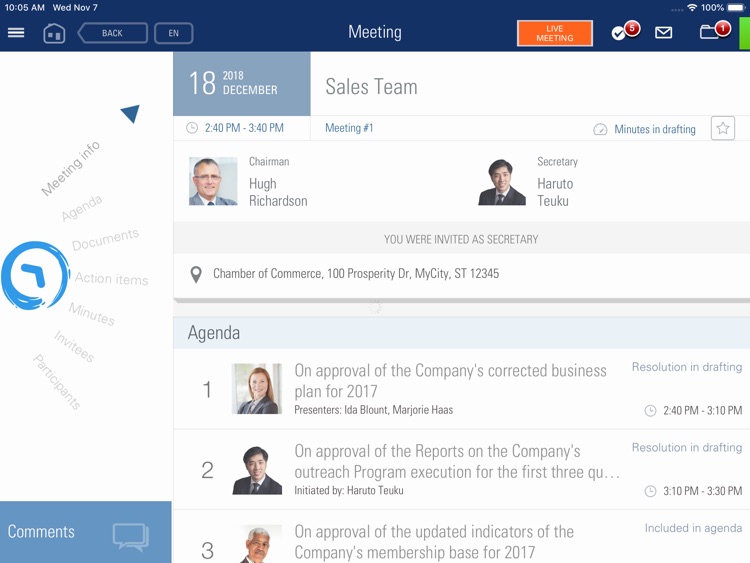Screen dimensions: 750x563
Task: Click 3:10 PM - 3:30 PM time slot
Action: click(x=703, y=491)
